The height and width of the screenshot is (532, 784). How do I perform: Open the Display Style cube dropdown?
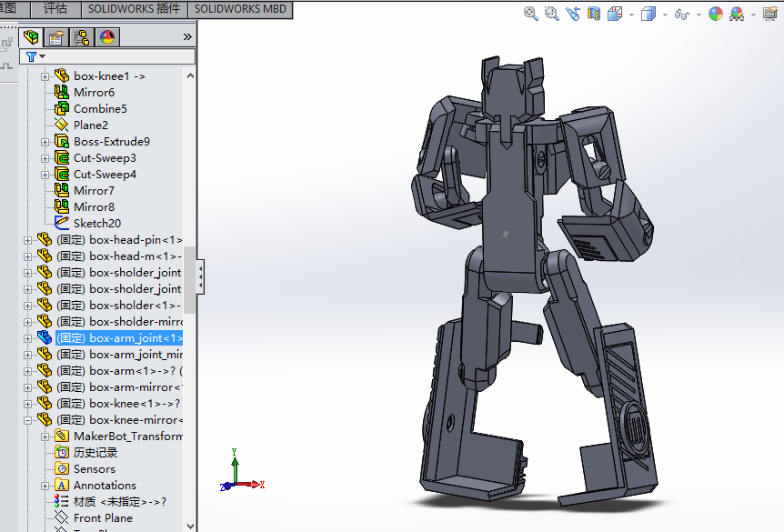pyautogui.click(x=649, y=14)
